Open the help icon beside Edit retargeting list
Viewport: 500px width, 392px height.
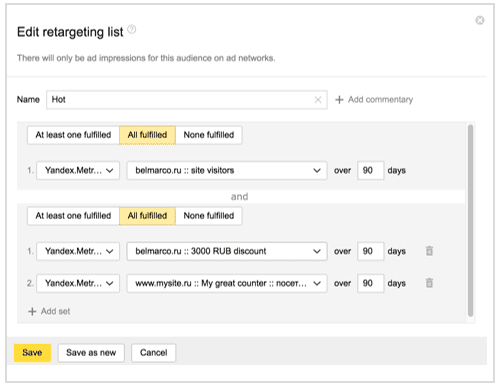[132, 30]
